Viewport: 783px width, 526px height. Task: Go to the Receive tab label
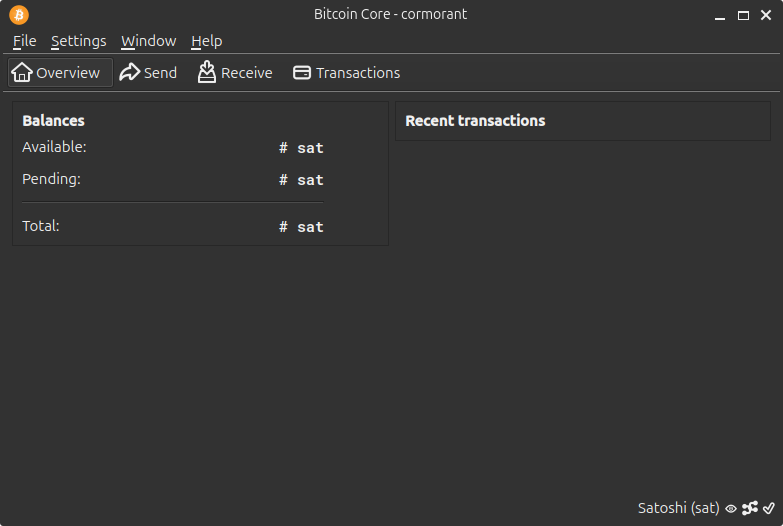[247, 73]
